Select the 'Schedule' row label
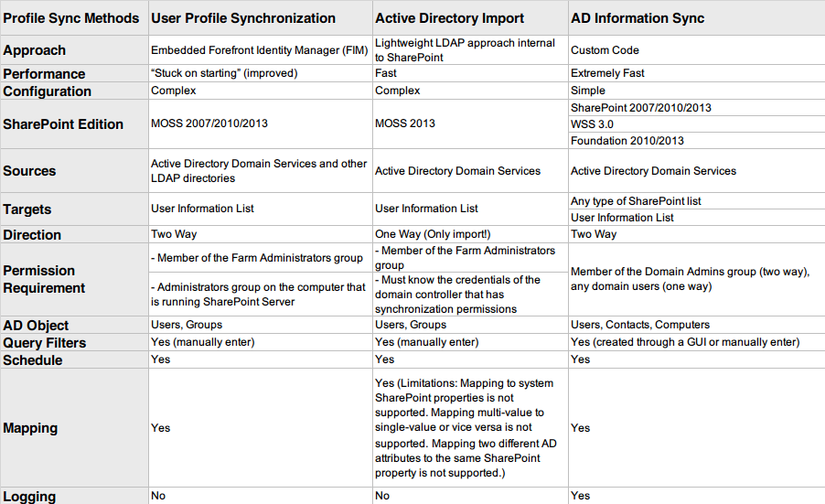This screenshot has height=504, width=825. [74, 359]
